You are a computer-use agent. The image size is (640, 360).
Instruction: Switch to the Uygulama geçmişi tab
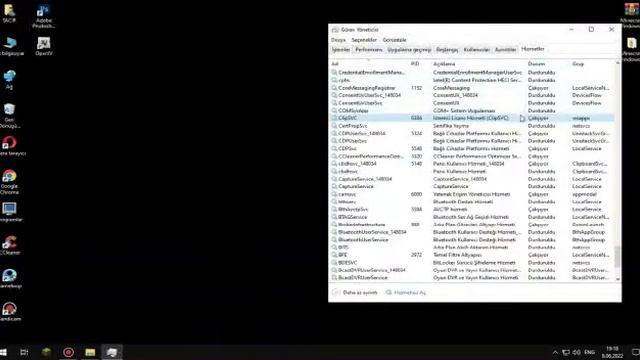pos(409,49)
